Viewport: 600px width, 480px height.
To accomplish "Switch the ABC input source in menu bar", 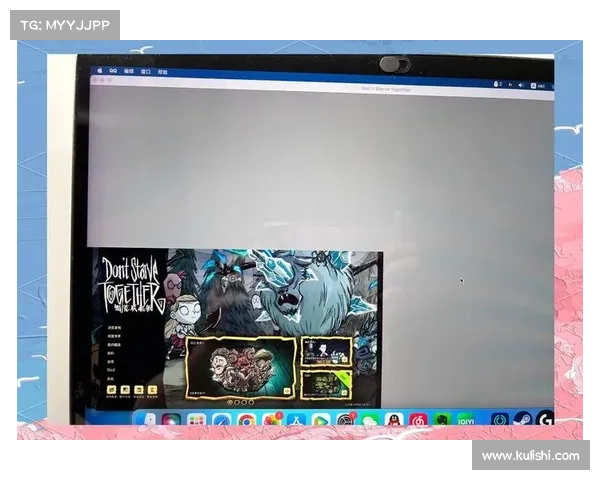I will 538,86.
